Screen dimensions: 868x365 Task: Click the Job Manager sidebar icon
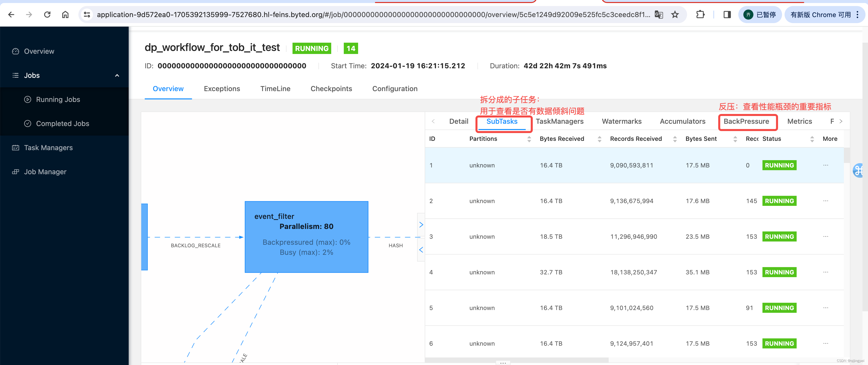[16, 171]
